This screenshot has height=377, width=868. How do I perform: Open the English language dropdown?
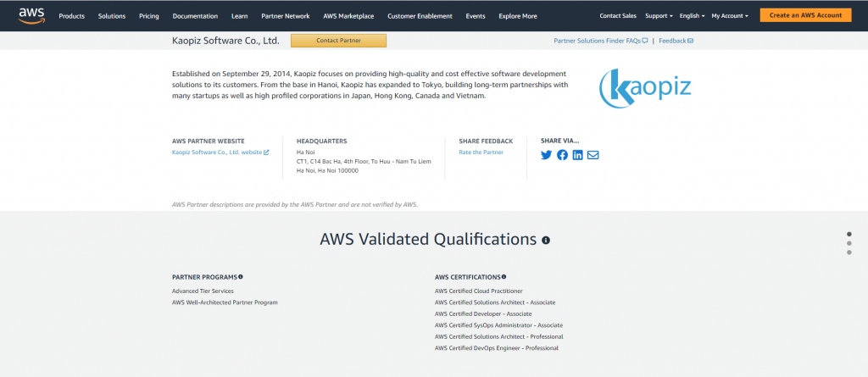click(693, 16)
